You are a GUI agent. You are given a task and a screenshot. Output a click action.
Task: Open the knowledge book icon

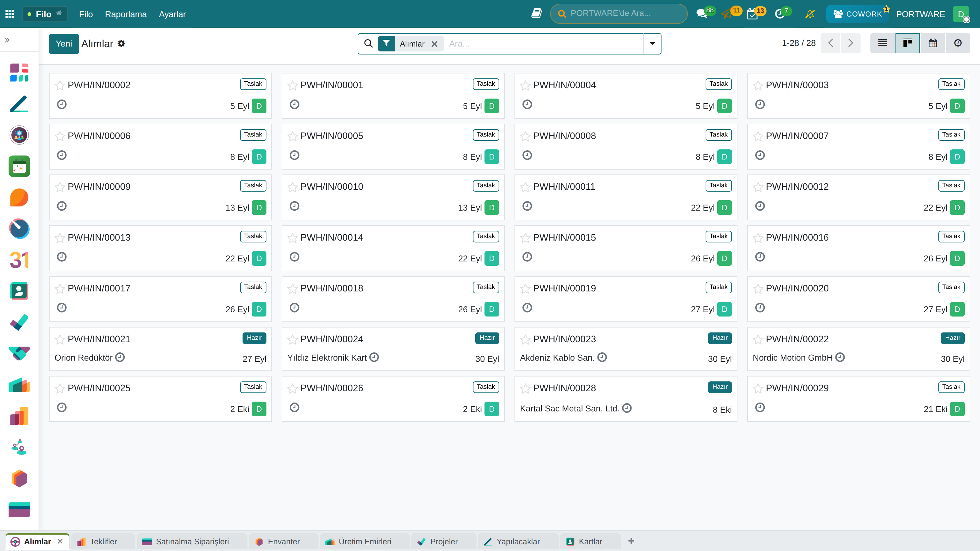[537, 14]
